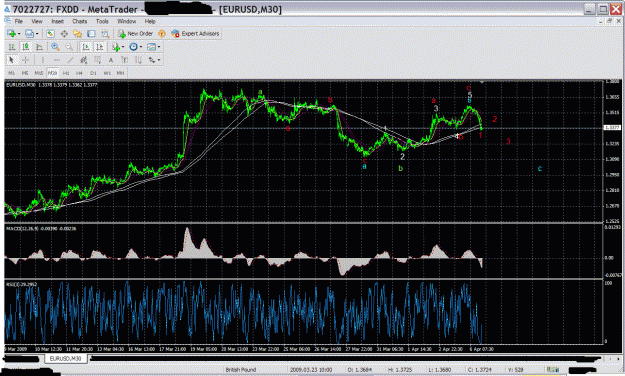Select the Cursor arrow tool
Image resolution: width=625 pixels, height=376 pixels.
pyautogui.click(x=11, y=60)
